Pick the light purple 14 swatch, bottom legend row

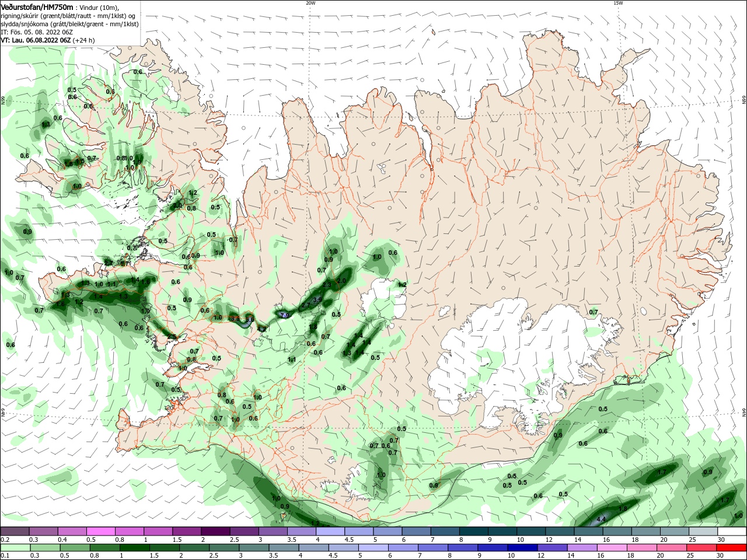pos(582,548)
